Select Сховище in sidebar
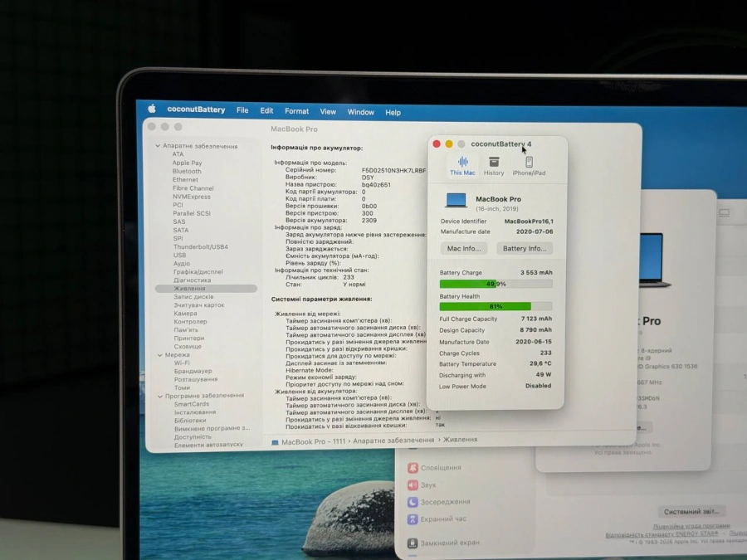The height and width of the screenshot is (560, 747). point(188,347)
